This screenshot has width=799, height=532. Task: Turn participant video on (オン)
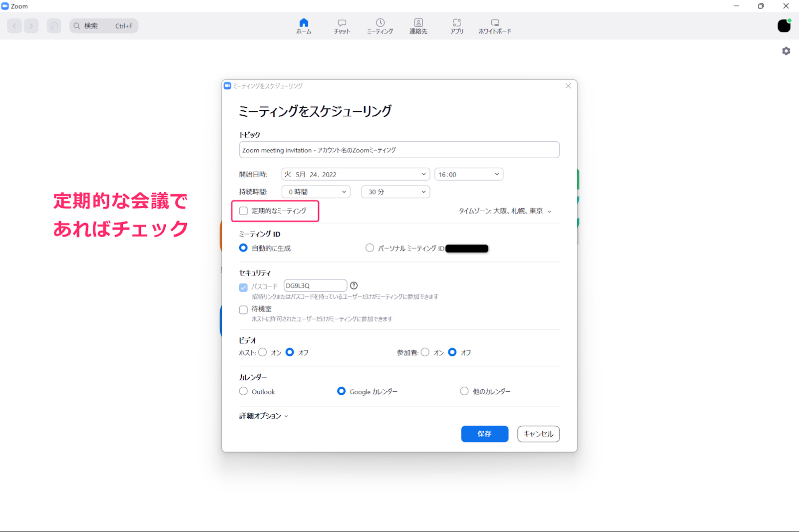click(x=425, y=352)
